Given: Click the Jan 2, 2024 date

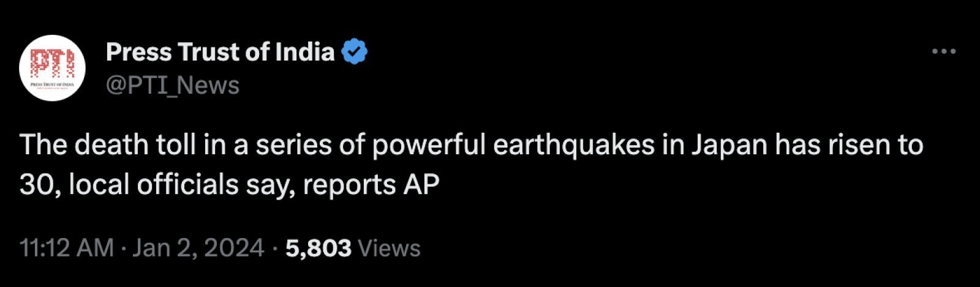Looking at the screenshot, I should pos(198,248).
